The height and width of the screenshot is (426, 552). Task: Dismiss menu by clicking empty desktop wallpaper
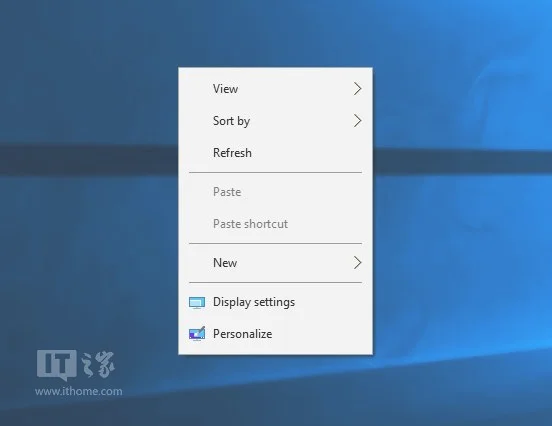458,246
